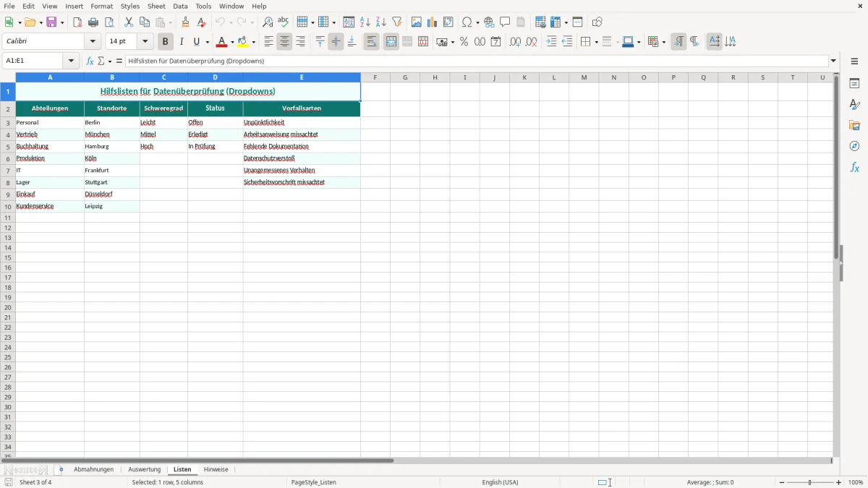Open the Styles menu
This screenshot has height=488, width=868.
(x=130, y=6)
